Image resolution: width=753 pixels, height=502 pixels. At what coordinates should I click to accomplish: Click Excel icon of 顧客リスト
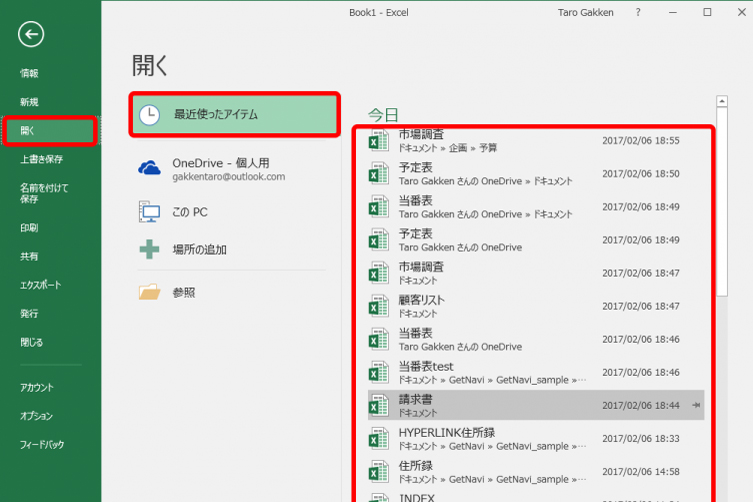point(379,306)
